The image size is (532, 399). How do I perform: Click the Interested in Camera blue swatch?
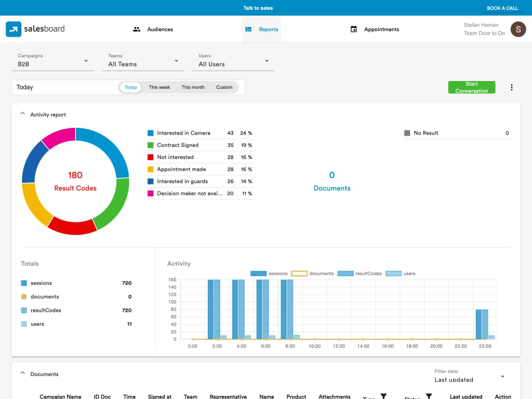click(150, 133)
